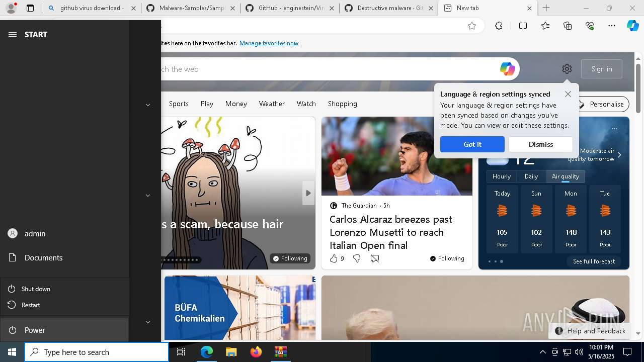
Task: Expand the first Start menu group chevron
Action: (148, 105)
